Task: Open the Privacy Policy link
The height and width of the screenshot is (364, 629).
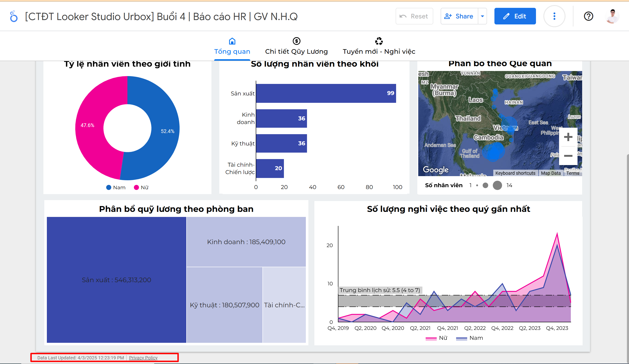Action: coord(143,358)
